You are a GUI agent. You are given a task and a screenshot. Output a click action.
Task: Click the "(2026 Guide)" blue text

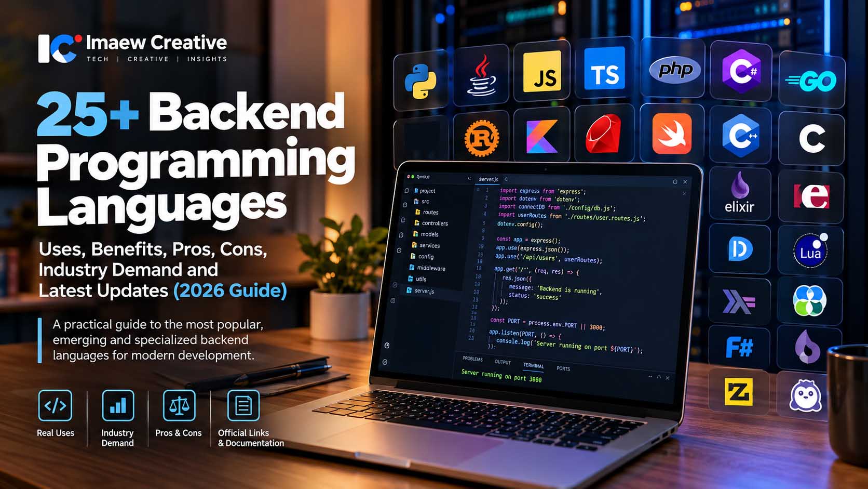(230, 290)
